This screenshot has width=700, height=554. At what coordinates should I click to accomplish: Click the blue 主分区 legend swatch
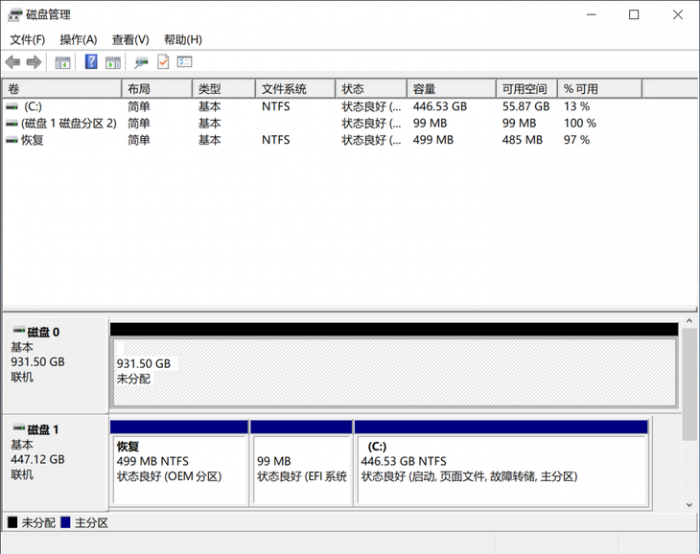pos(66,522)
